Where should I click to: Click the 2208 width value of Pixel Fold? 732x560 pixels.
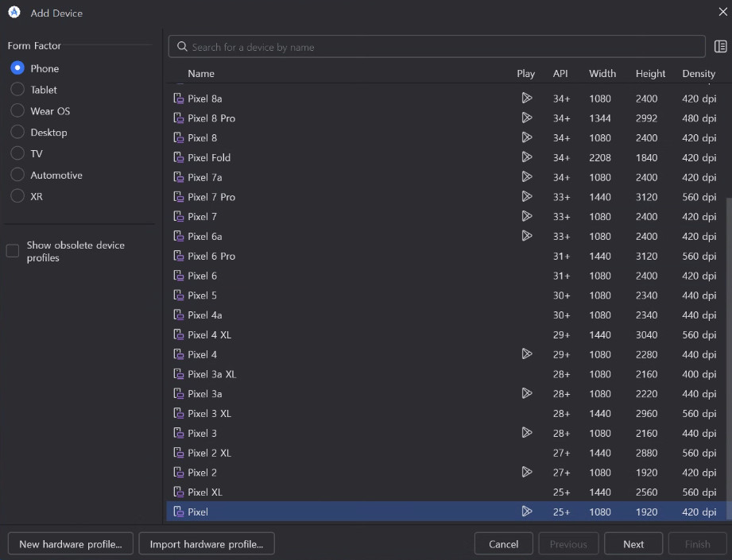pos(599,157)
